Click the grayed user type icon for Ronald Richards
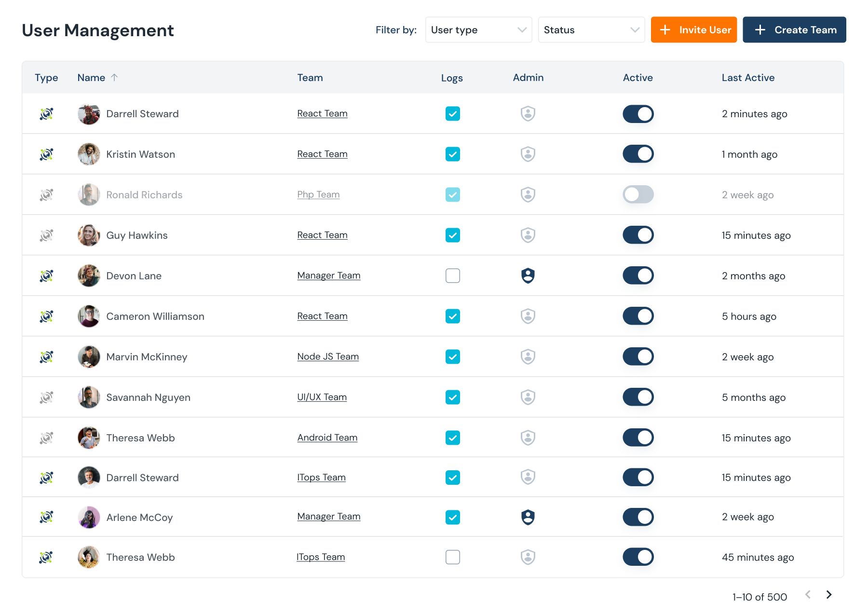Viewport: 868px width, 615px height. pos(46,194)
